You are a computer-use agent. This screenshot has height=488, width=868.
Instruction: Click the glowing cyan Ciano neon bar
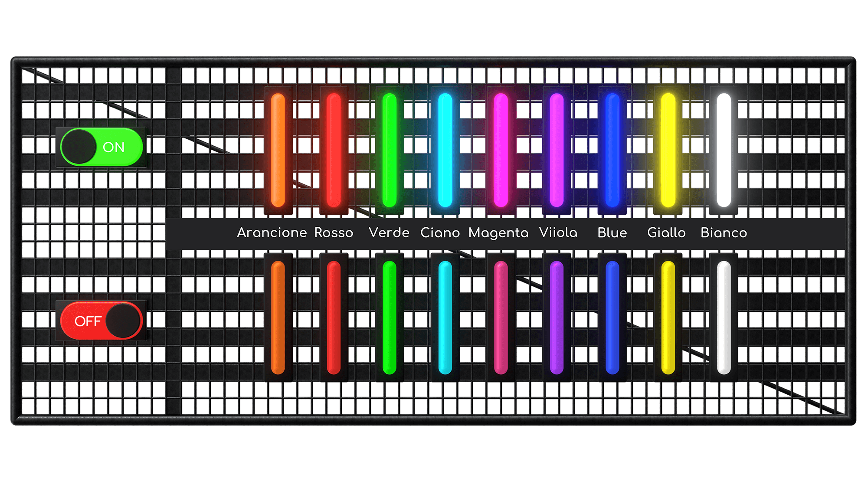point(445,150)
